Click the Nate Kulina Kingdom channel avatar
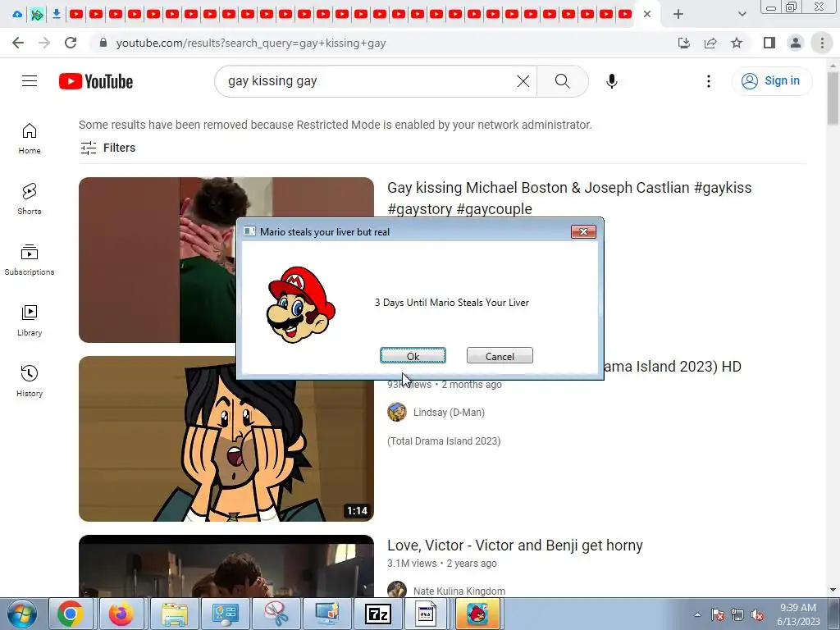 click(397, 589)
